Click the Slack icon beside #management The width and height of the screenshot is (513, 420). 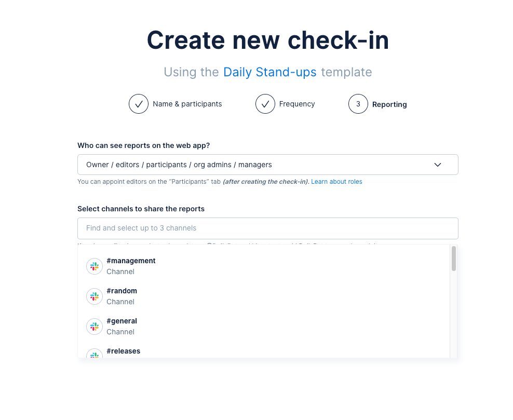[x=94, y=266]
